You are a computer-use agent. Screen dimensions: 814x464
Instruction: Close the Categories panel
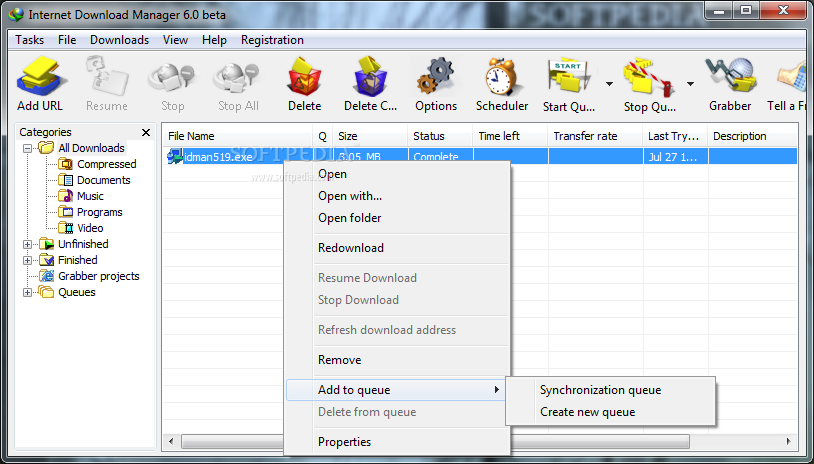pyautogui.click(x=146, y=132)
